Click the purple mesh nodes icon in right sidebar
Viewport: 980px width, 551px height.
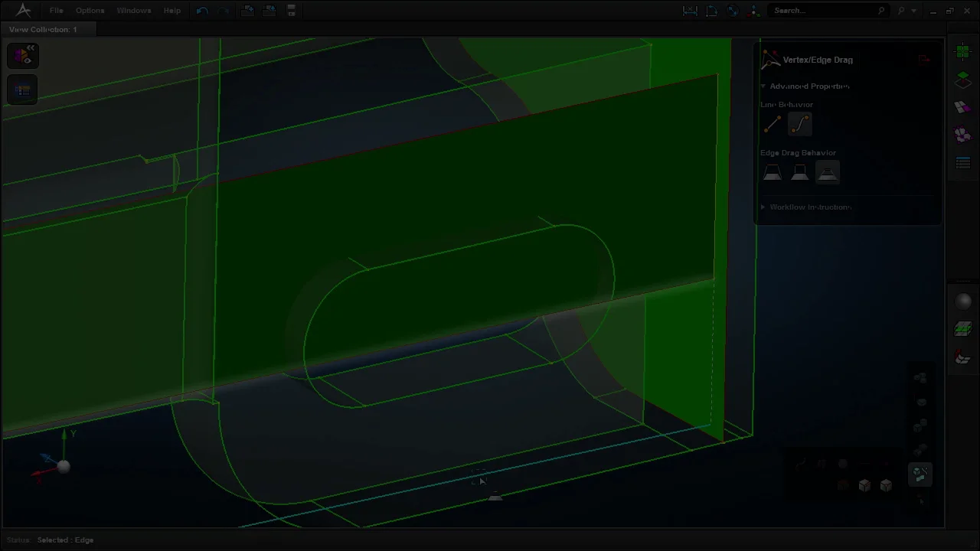pyautogui.click(x=963, y=135)
